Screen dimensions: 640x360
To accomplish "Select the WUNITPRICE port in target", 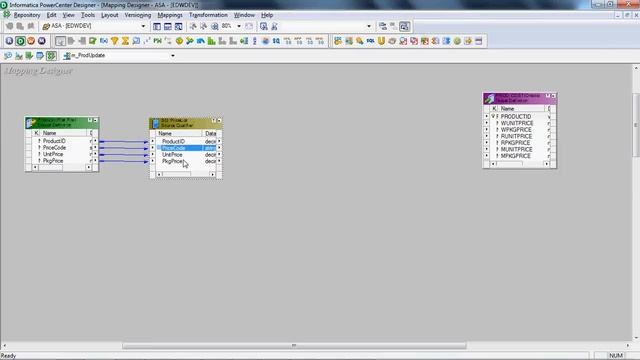I will [517, 123].
